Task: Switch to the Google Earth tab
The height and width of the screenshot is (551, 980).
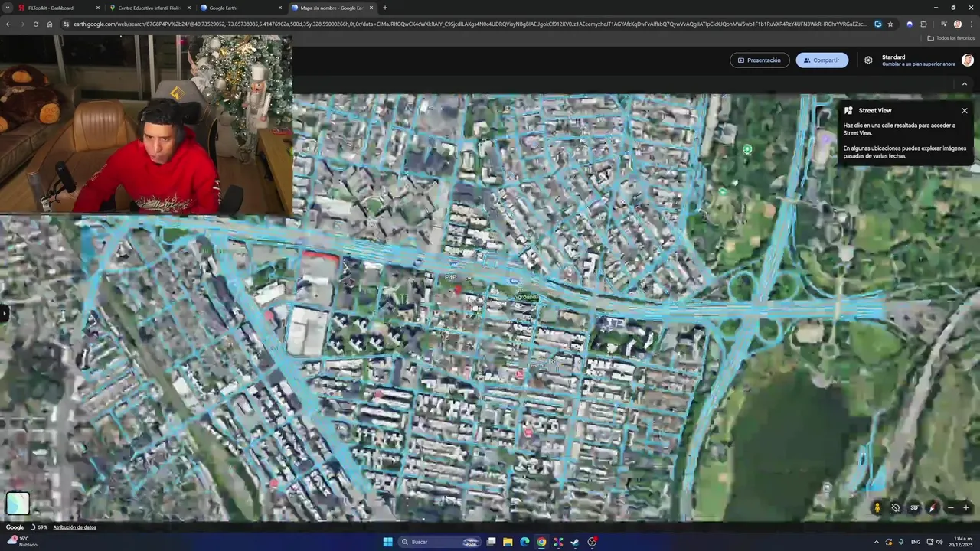Action: (x=240, y=8)
